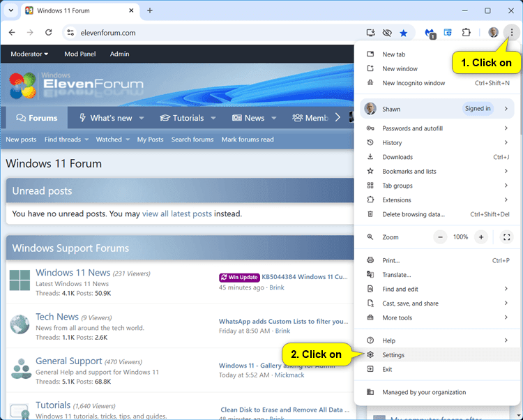Go back with the back arrow

click(12, 32)
